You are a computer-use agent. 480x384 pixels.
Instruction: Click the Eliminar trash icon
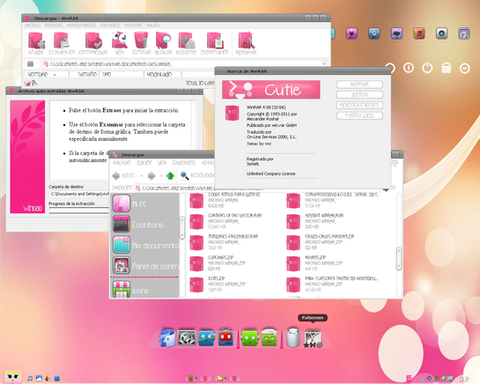[x=141, y=44]
